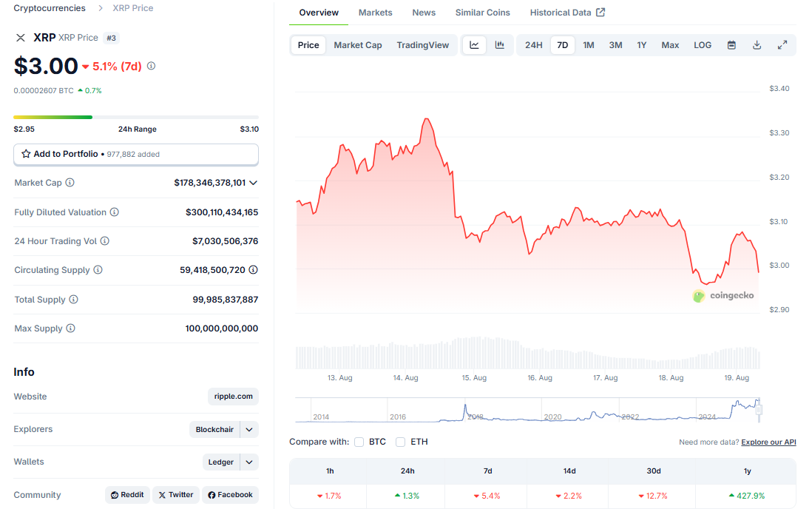
Task: Set chart range to 7D
Action: 562,45
